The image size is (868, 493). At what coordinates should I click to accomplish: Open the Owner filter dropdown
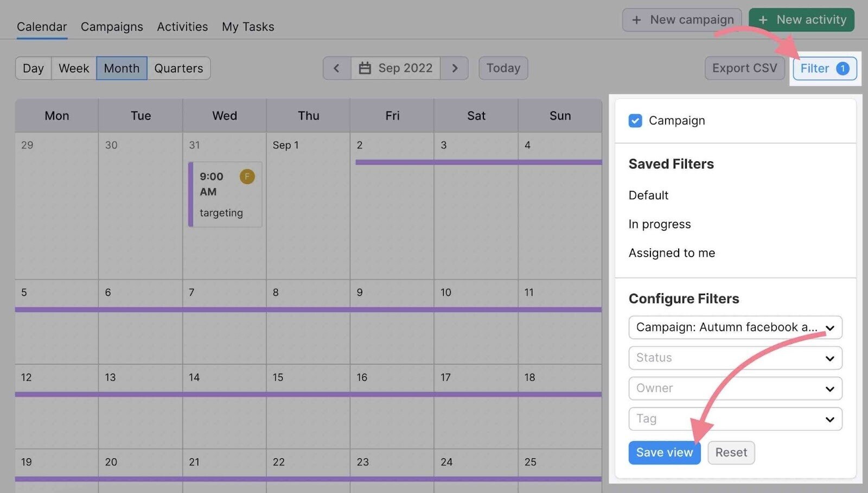coord(735,388)
